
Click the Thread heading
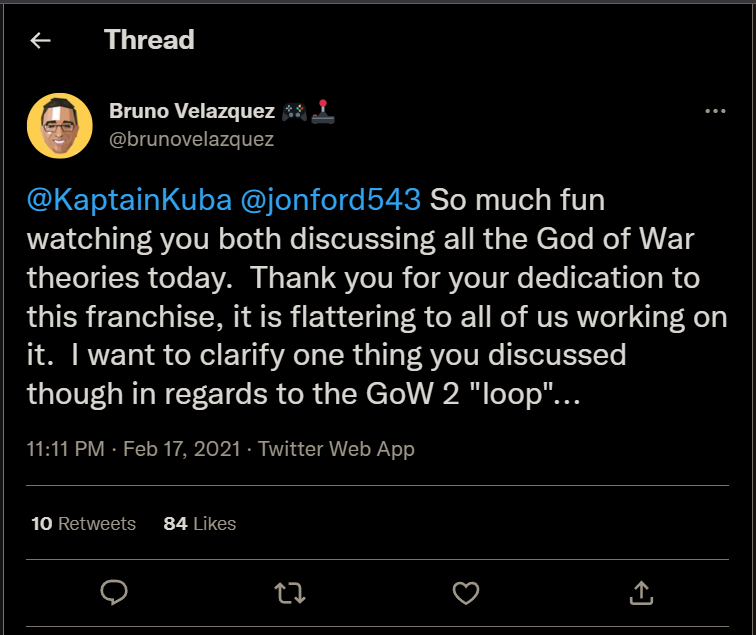click(149, 41)
